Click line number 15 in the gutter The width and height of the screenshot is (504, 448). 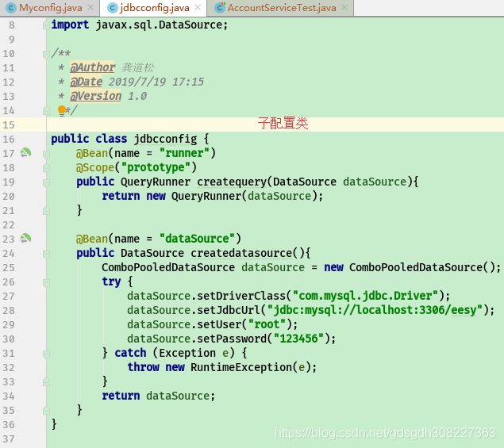9,125
